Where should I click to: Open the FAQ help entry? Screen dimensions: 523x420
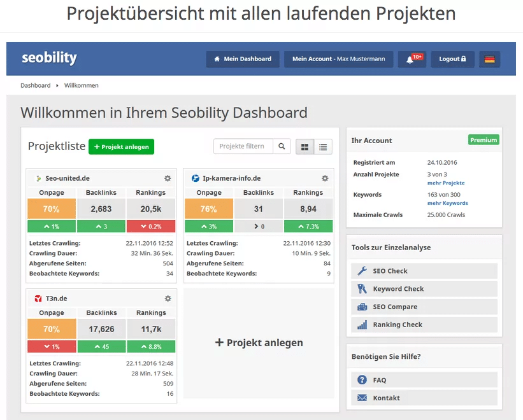[424, 380]
